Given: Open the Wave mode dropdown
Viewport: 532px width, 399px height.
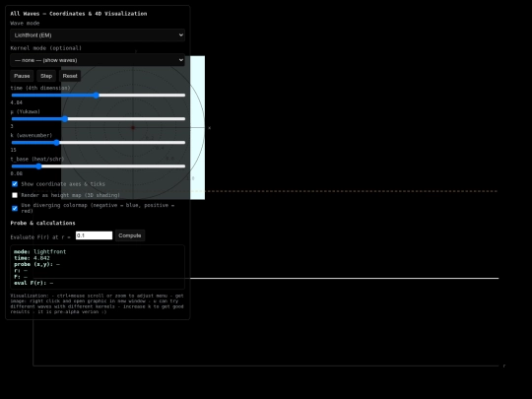Looking at the screenshot, I should pos(98,34).
